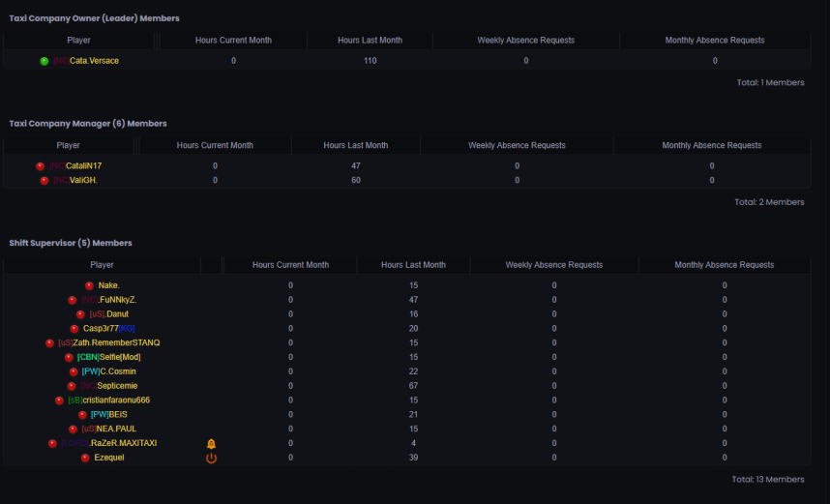This screenshot has height=504, width=830.
Task: Click hours last month value 60 for ValiGH.
Action: (x=356, y=181)
